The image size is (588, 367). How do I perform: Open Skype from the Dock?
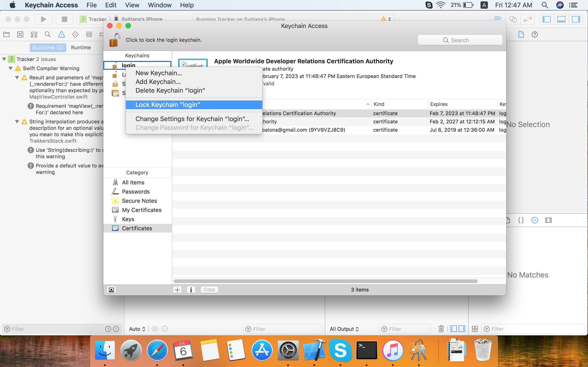(x=341, y=350)
